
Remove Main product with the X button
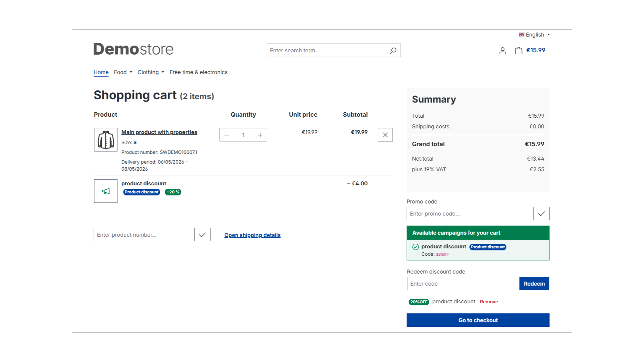coord(385,135)
